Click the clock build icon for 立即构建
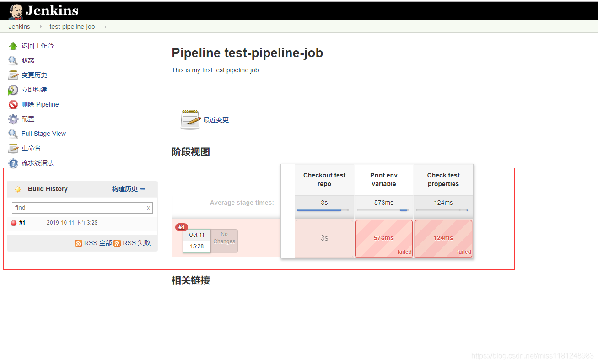Viewport: 598px width, 364px height. click(x=13, y=90)
